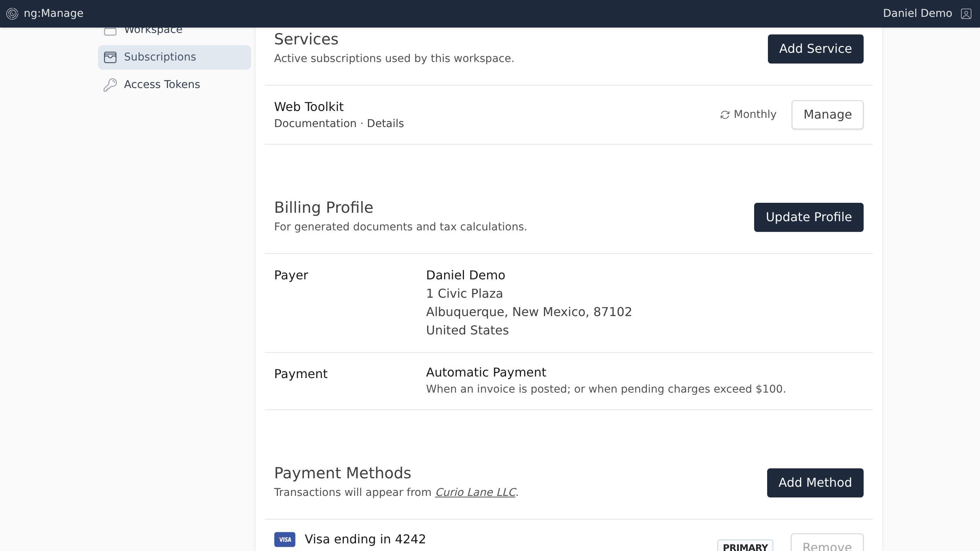Open the user profile avatar icon
The height and width of the screenshot is (551, 980).
[x=966, y=14]
